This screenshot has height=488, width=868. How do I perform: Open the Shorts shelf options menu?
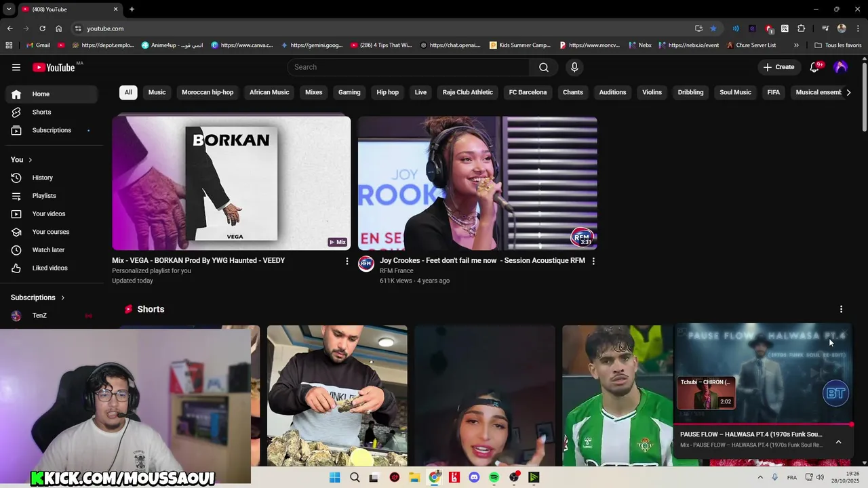(842, 309)
